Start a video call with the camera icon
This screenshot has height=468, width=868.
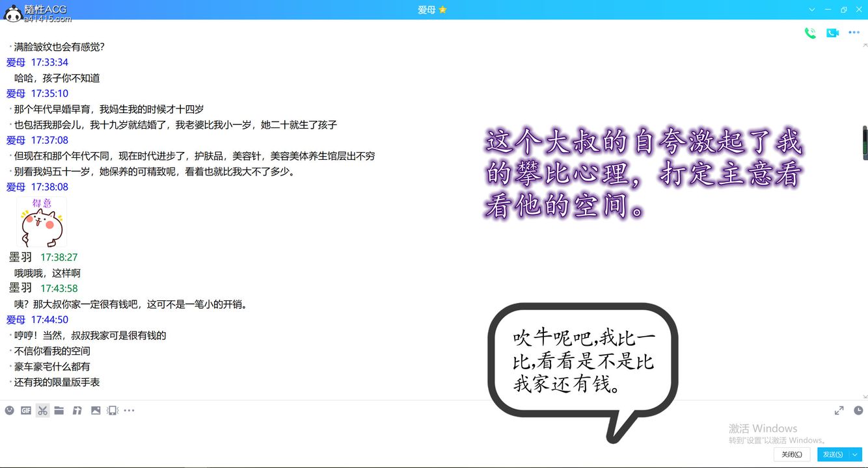click(x=832, y=32)
